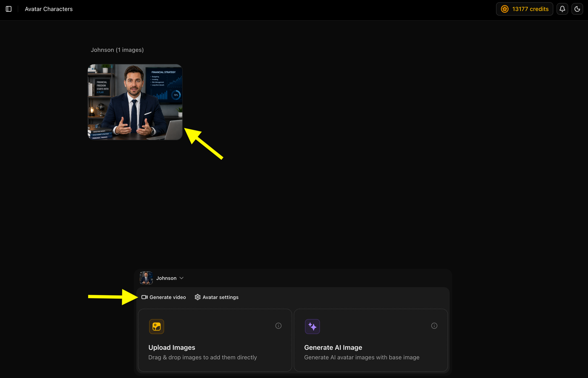The width and height of the screenshot is (588, 378).
Task: Expand the Johnson avatar dropdown chevron
Action: point(181,278)
